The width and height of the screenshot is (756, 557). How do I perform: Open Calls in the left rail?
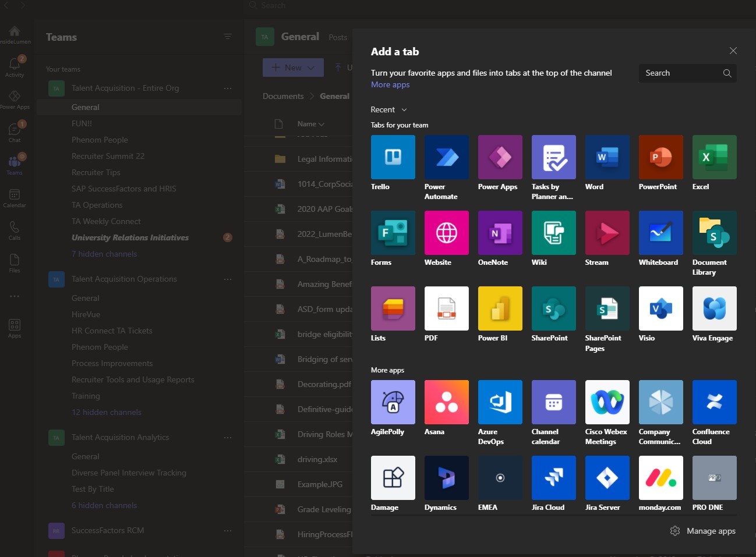pos(15,230)
